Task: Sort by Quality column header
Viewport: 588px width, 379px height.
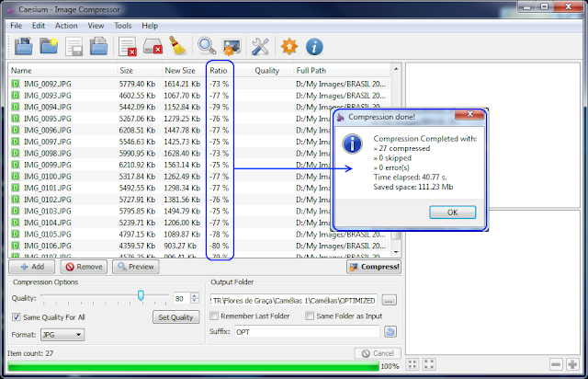Action: coord(273,70)
